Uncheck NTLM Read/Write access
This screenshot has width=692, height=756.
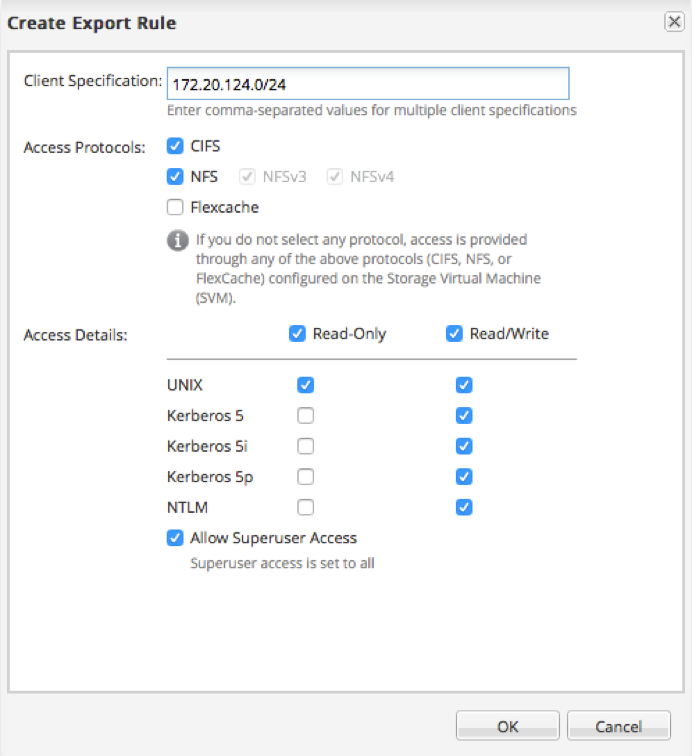(463, 508)
